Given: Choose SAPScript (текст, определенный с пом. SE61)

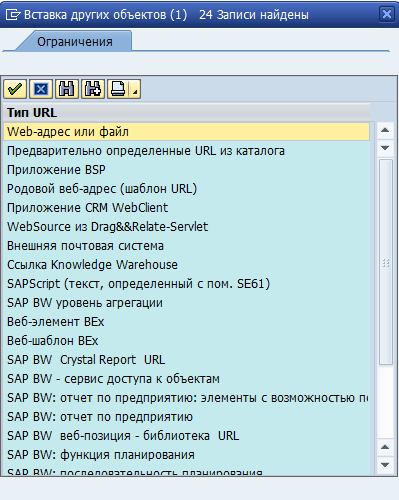Looking at the screenshot, I should [x=187, y=284].
